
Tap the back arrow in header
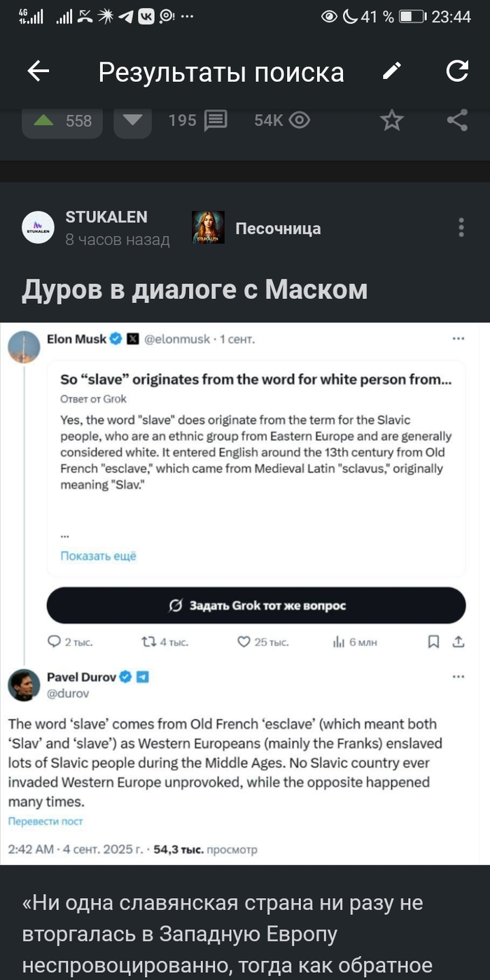(x=38, y=71)
